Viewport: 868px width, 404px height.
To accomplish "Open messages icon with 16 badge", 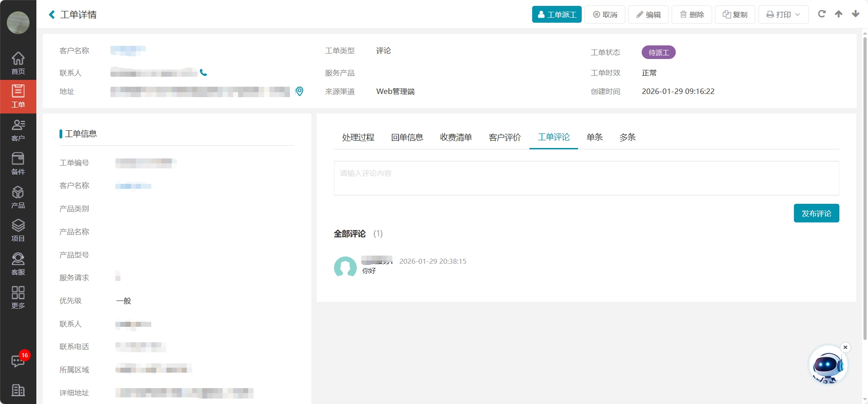I will click(18, 361).
